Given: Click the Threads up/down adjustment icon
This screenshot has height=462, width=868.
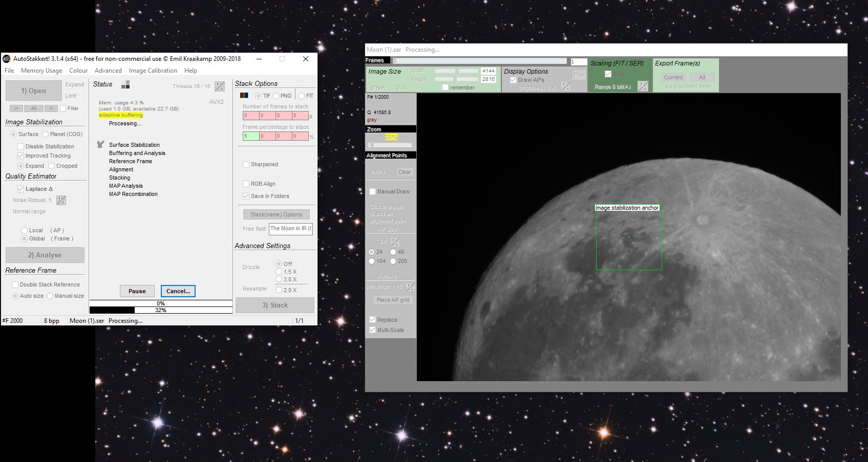Looking at the screenshot, I should point(219,86).
